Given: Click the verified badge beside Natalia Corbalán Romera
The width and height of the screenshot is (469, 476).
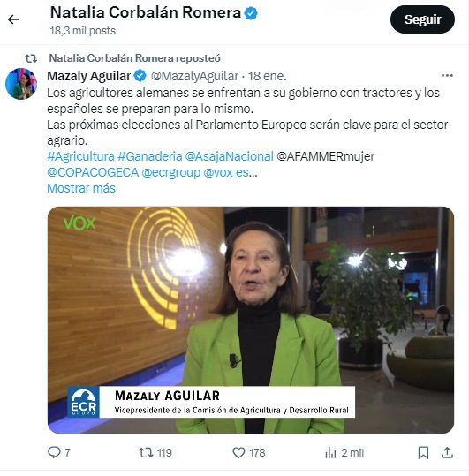Looking at the screenshot, I should click(x=251, y=13).
